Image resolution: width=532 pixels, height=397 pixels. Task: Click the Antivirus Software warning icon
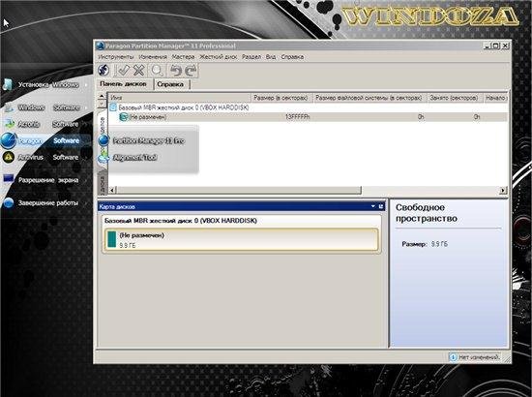pos(8,157)
